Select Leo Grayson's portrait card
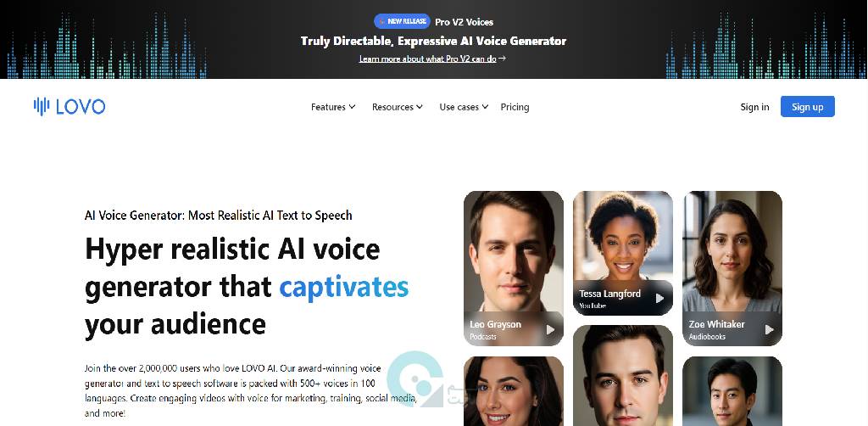Viewport: 868px width, 426px height. pos(514,269)
